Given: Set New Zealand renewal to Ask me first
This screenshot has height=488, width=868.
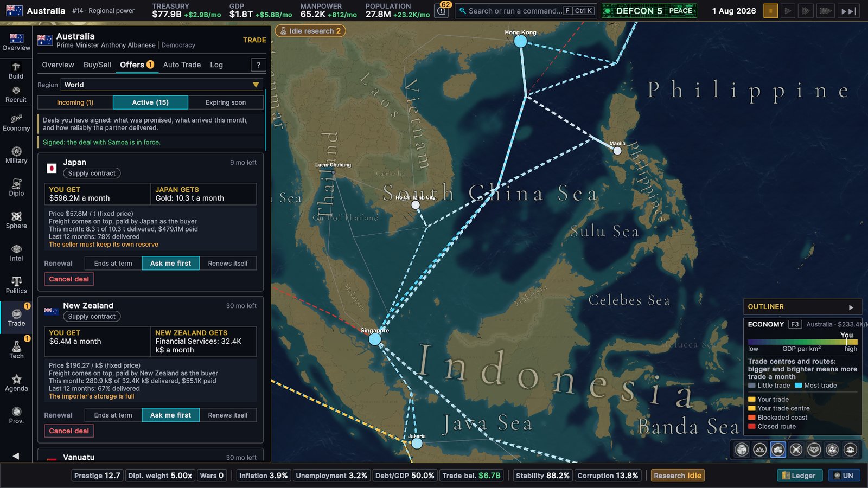Looking at the screenshot, I should (170, 415).
